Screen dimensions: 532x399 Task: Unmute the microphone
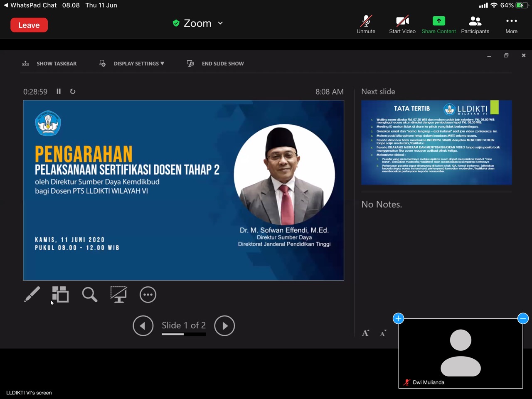(x=366, y=25)
